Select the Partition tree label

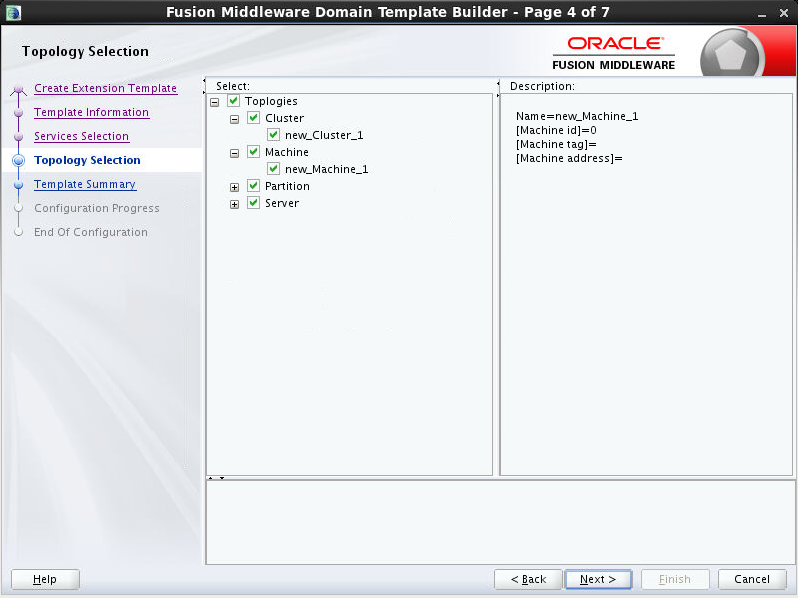coord(287,186)
